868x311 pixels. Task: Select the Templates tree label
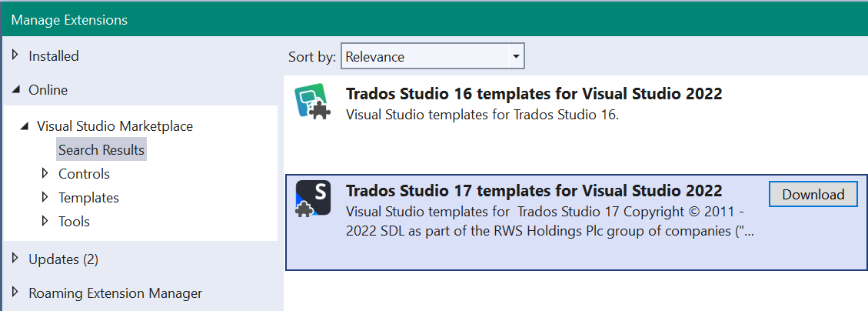[88, 198]
